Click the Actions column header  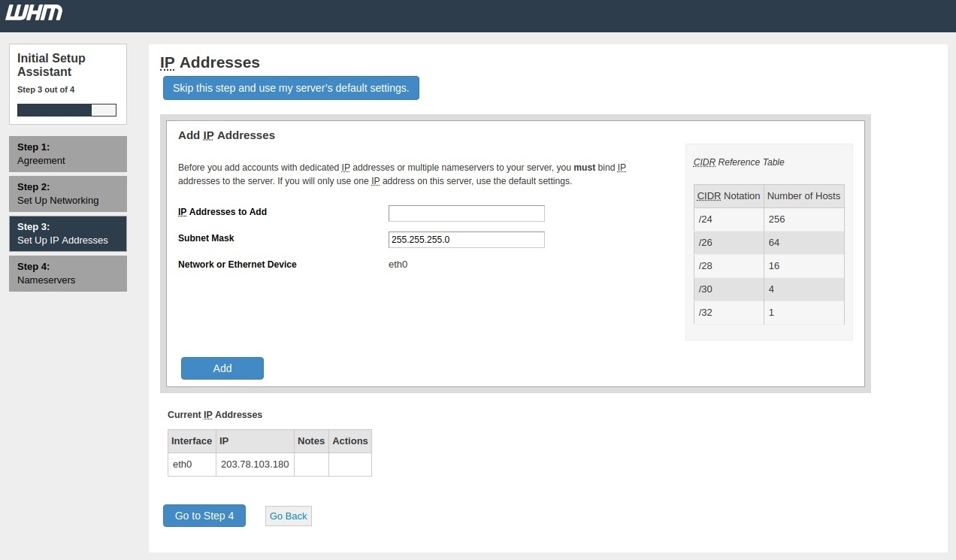(350, 441)
